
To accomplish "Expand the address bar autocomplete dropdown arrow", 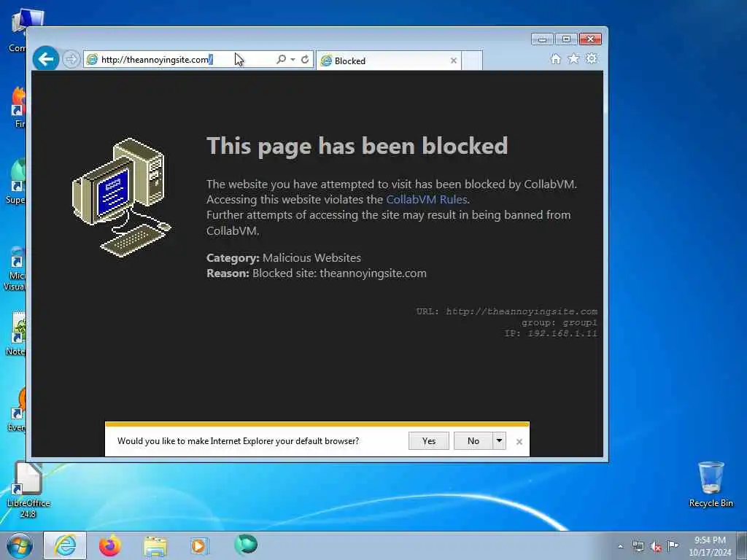I will (x=293, y=60).
